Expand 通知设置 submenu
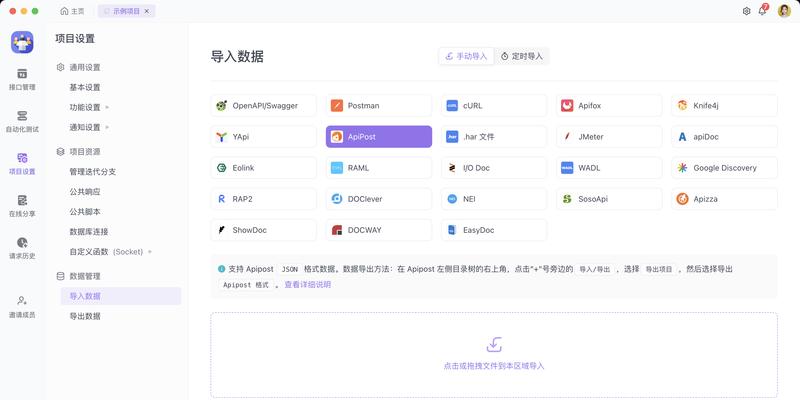The height and width of the screenshot is (400, 800). point(89,128)
